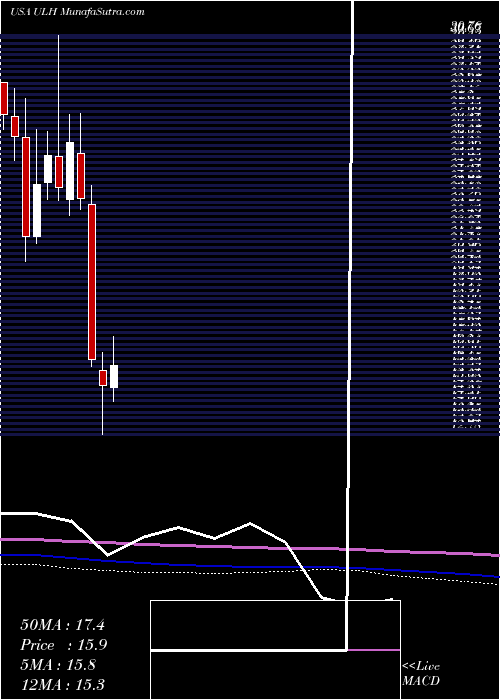500x700 pixels.
Task: Select the '50MA : 17.4' value
Action: (x=62, y=625)
